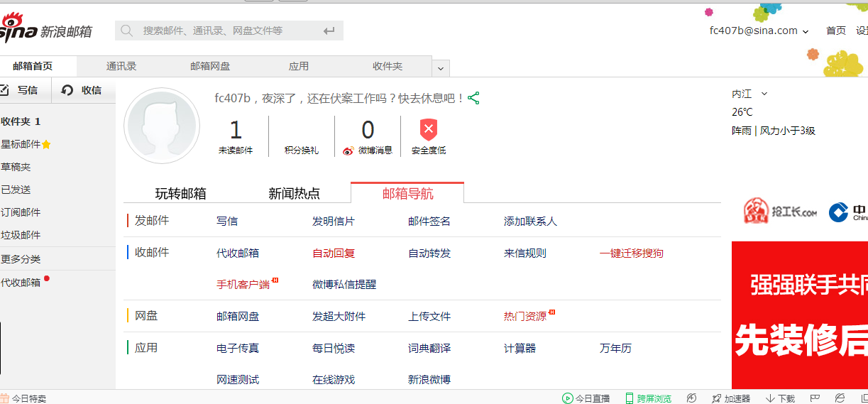Expand the city selector next to 内江

point(764,94)
